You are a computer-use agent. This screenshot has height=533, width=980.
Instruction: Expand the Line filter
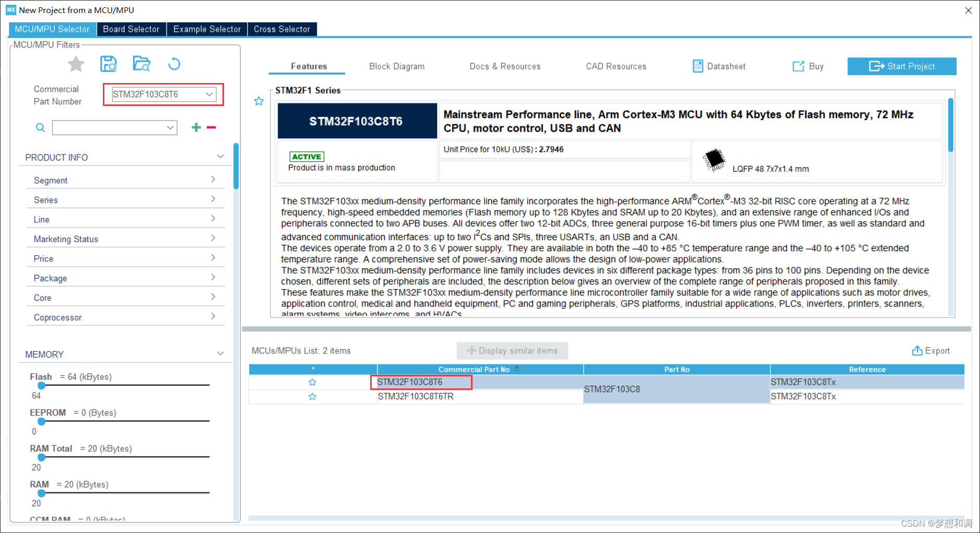click(213, 219)
